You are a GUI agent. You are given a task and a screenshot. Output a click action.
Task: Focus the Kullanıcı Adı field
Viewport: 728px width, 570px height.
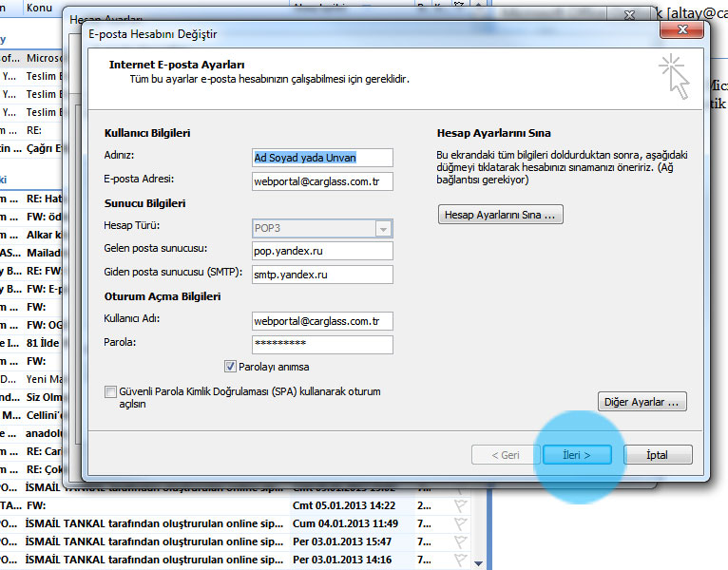[x=322, y=321]
